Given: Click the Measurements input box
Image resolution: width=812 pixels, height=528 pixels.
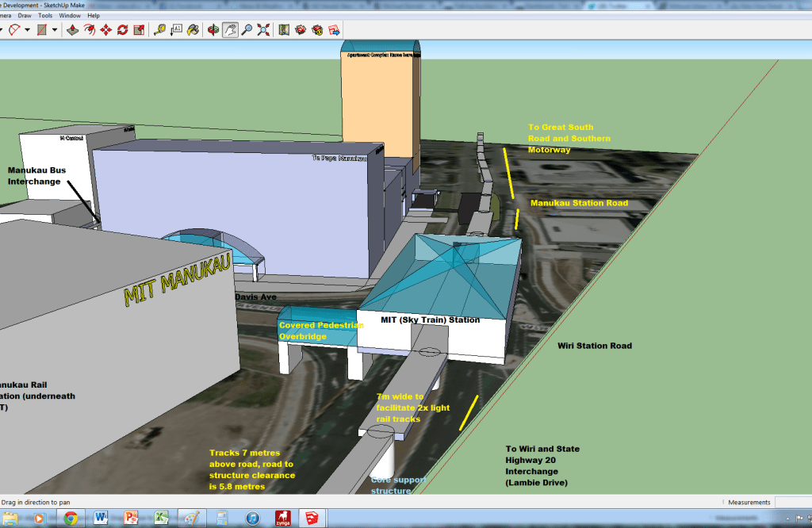Looking at the screenshot, I should [x=793, y=502].
